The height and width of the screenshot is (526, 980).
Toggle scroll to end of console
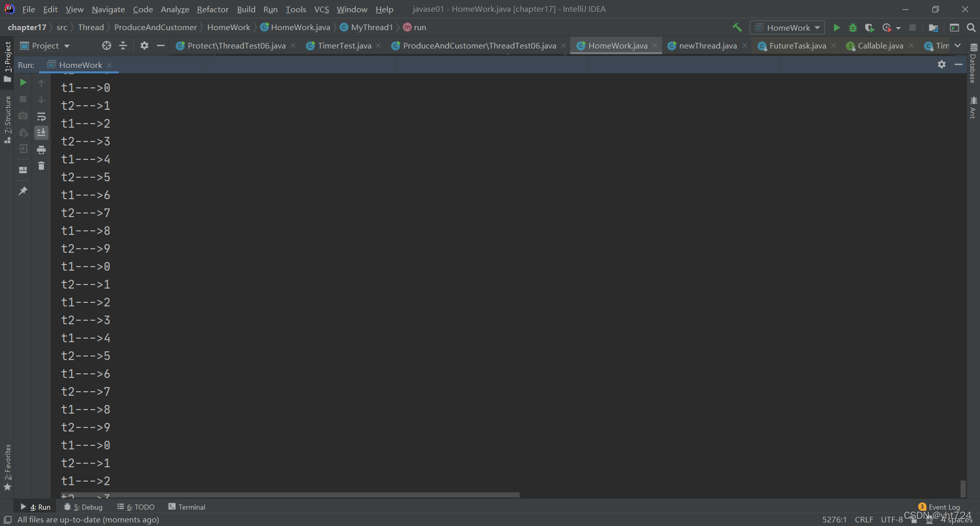[x=41, y=133]
